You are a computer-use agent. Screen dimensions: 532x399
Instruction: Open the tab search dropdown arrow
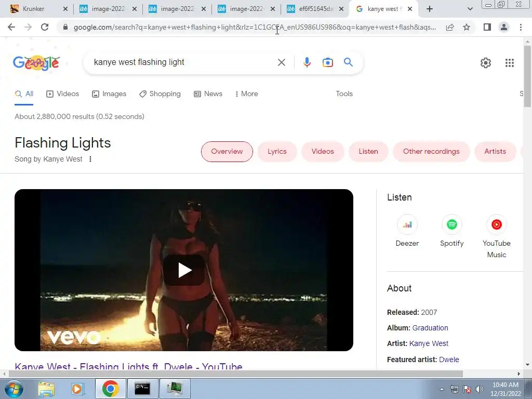[x=470, y=9]
